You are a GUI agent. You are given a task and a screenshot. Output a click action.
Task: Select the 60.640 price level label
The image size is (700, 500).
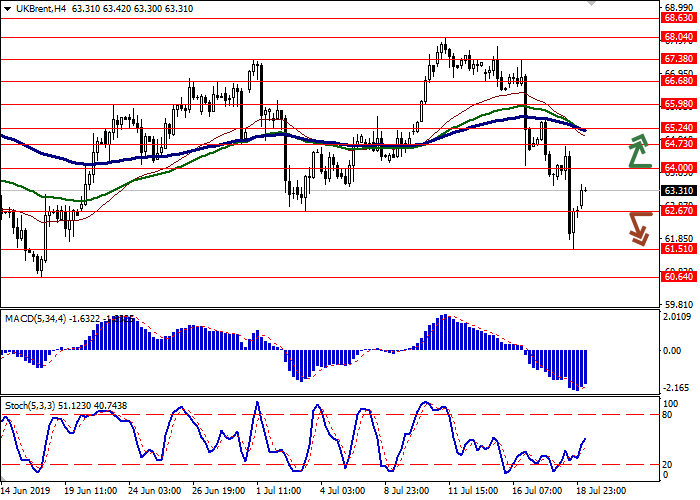678,278
